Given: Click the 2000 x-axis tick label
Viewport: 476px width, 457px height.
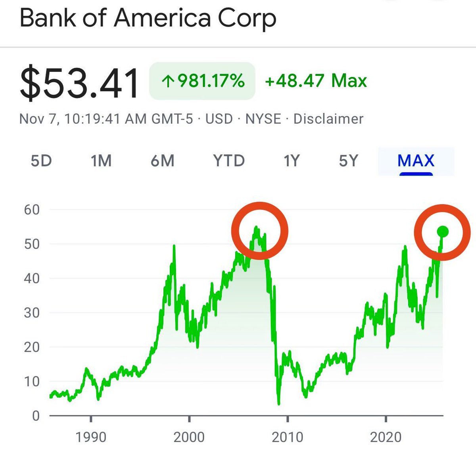Looking at the screenshot, I should (189, 437).
